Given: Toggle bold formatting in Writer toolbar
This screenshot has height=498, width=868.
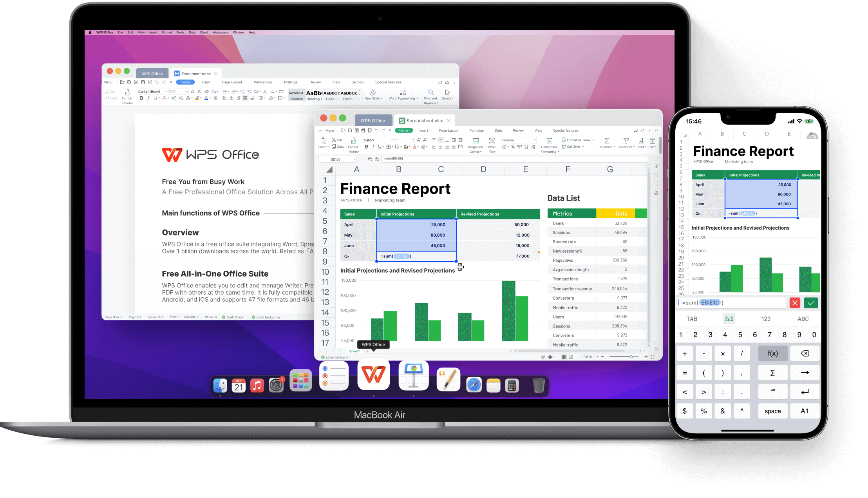Looking at the screenshot, I should (140, 99).
